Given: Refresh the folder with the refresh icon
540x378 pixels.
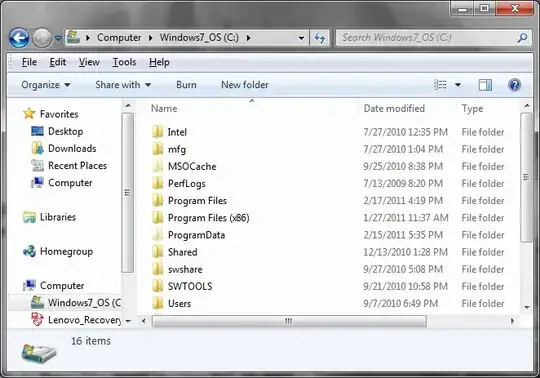Looking at the screenshot, I should coord(320,38).
